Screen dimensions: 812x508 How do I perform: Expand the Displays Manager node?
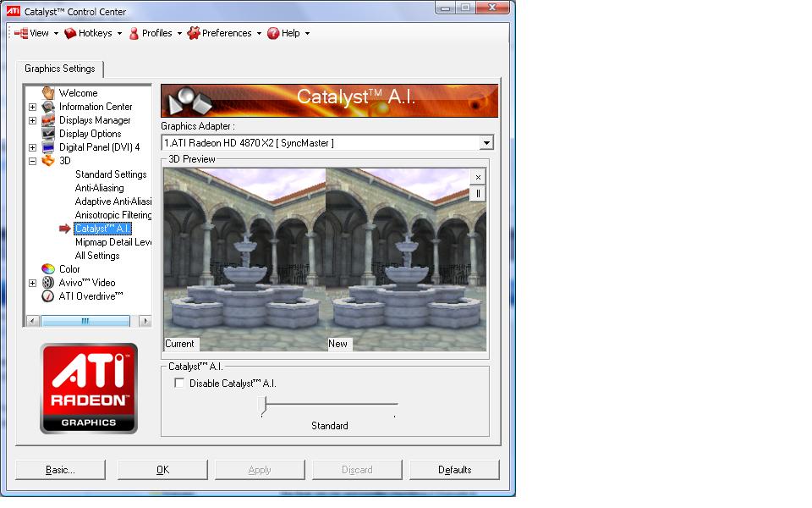coord(33,120)
